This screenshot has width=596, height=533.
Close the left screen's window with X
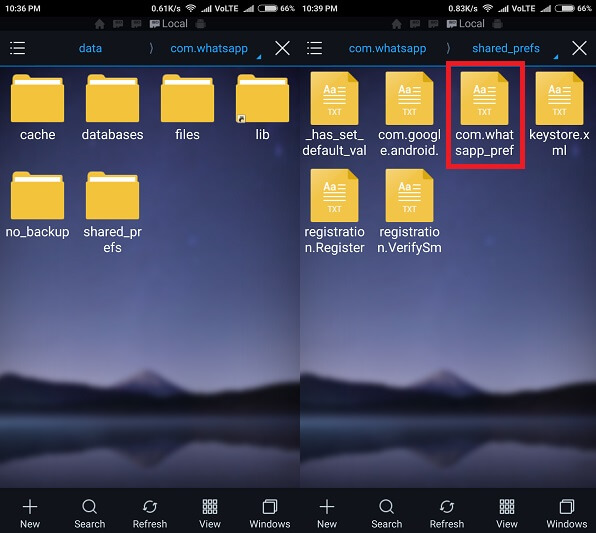pyautogui.click(x=282, y=48)
